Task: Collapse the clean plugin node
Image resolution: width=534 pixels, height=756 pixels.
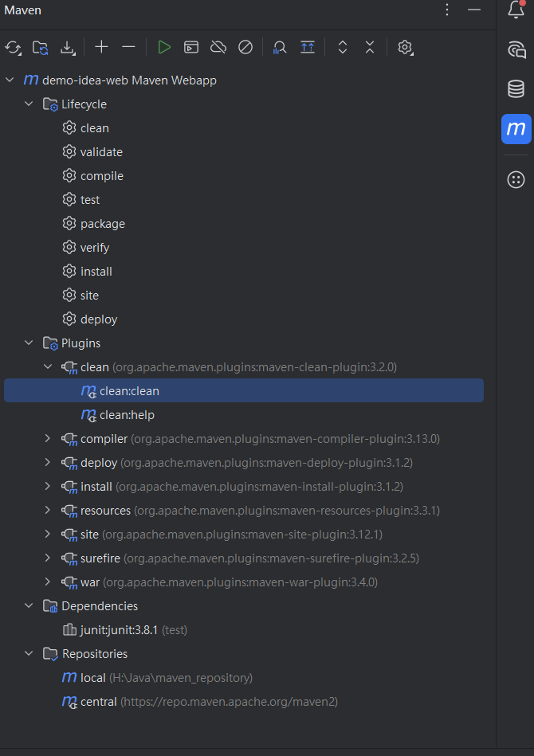Action: click(x=48, y=367)
